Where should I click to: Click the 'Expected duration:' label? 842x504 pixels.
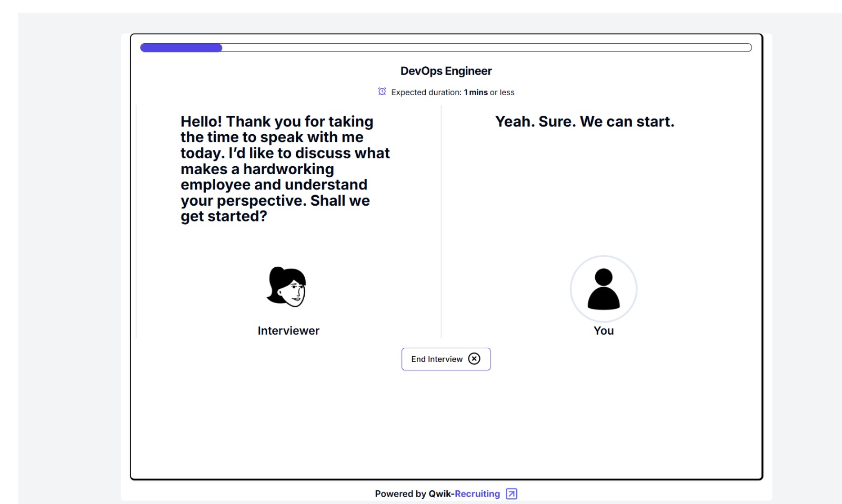426,93
